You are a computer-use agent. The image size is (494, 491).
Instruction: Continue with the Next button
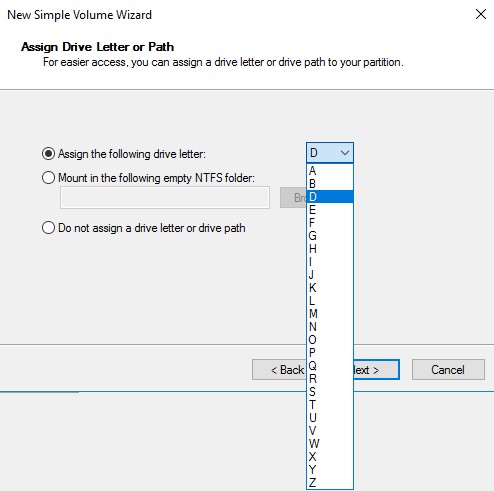point(376,369)
